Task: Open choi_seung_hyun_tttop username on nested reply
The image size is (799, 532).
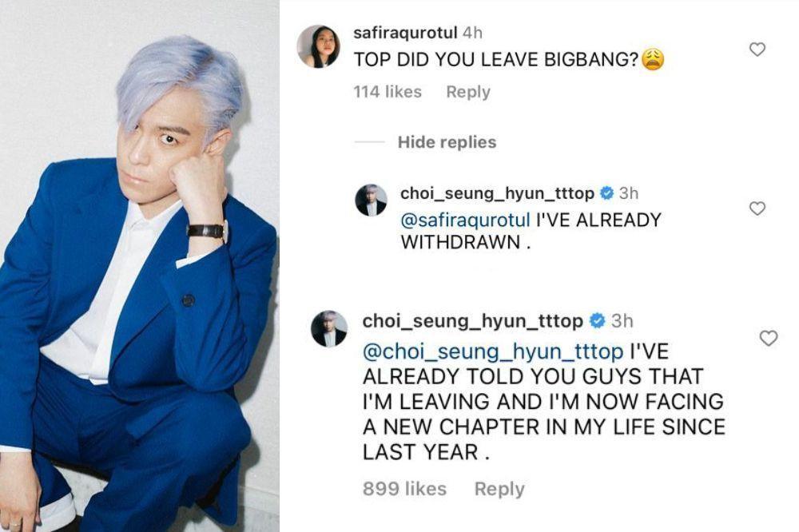Action: pyautogui.click(x=497, y=193)
